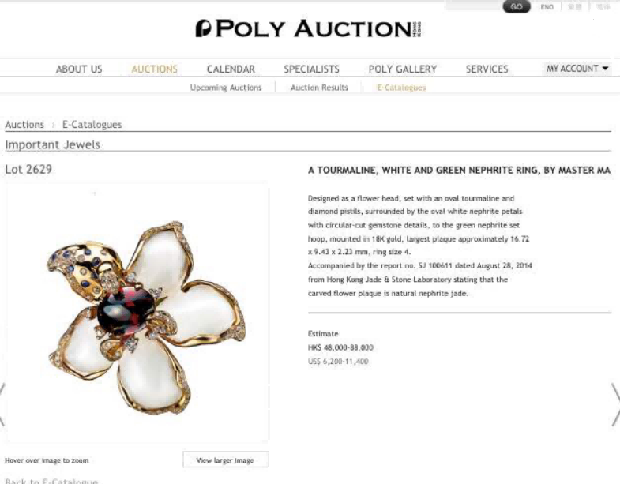Open the Poly Gallery page

[x=403, y=69]
